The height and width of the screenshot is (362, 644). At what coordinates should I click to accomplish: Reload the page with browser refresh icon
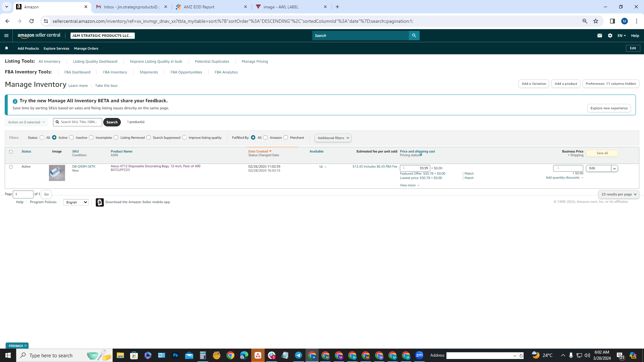click(32, 21)
